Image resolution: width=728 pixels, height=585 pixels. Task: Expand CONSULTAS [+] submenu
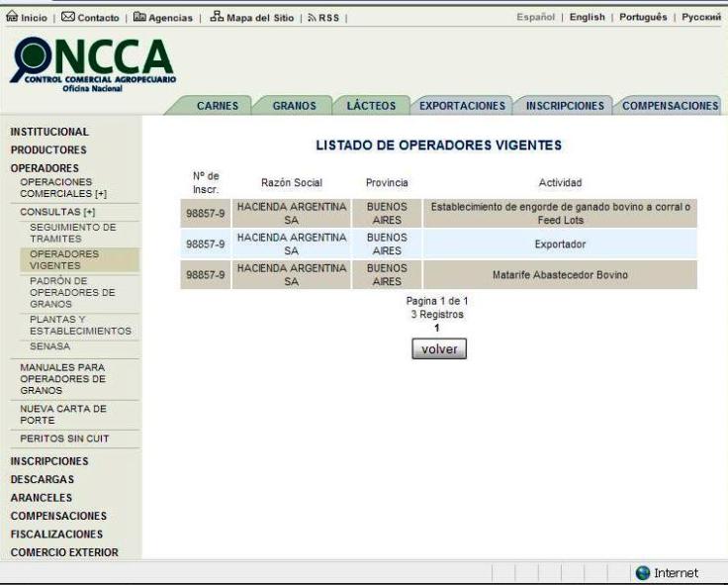click(57, 212)
